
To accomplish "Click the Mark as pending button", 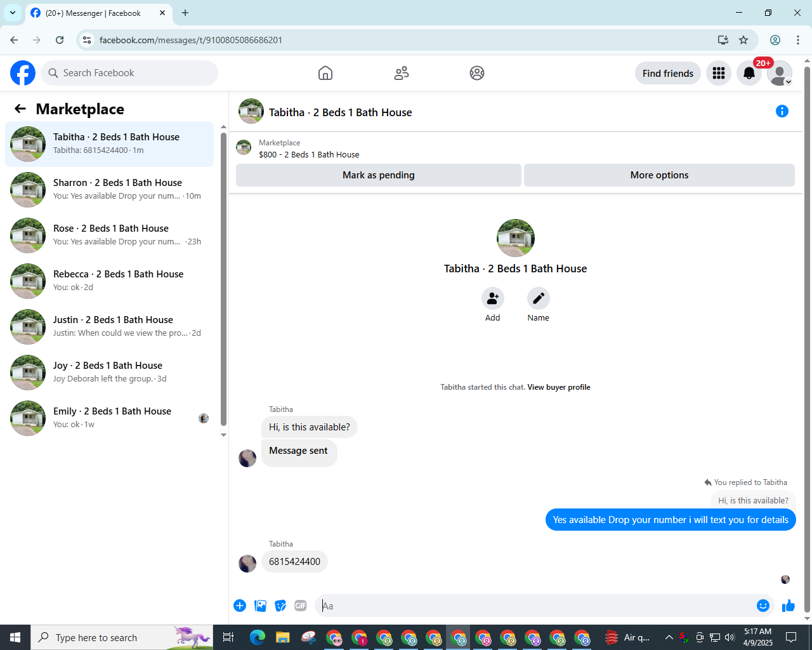I will click(379, 175).
